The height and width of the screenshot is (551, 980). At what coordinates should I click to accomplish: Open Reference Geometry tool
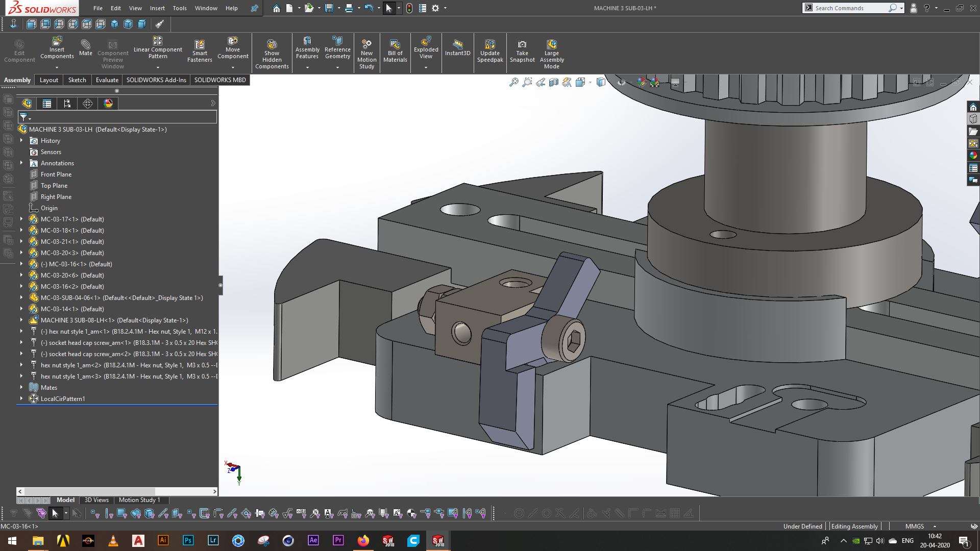coord(337,48)
